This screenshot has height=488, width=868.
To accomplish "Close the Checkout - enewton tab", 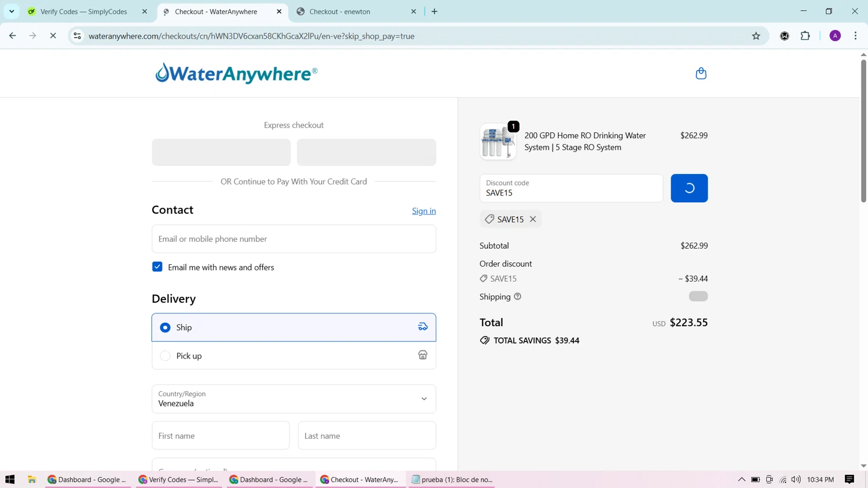I will pyautogui.click(x=414, y=12).
